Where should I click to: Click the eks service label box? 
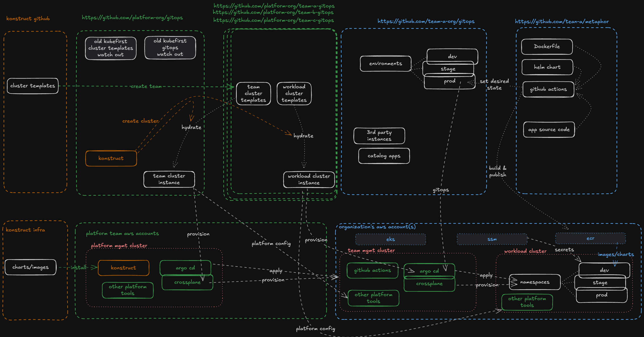click(390, 239)
